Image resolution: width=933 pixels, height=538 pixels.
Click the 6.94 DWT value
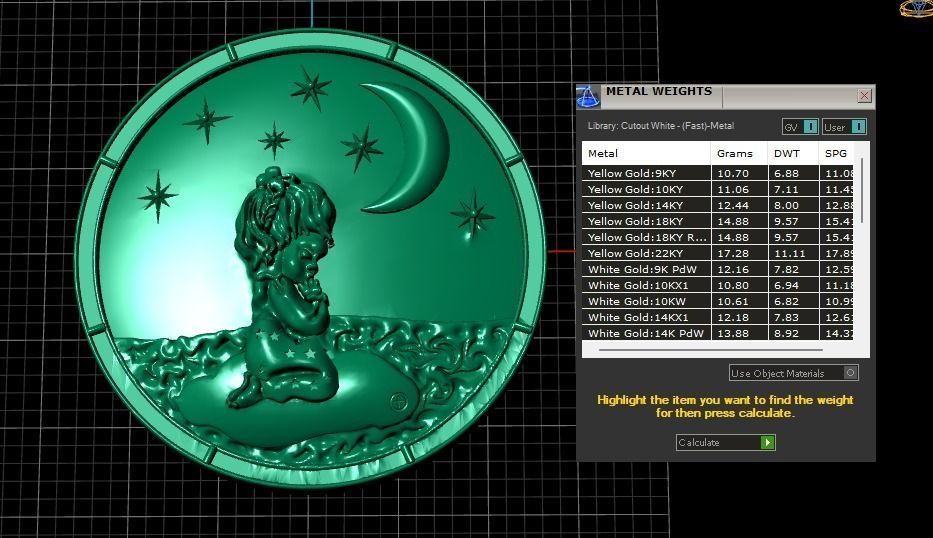[786, 286]
